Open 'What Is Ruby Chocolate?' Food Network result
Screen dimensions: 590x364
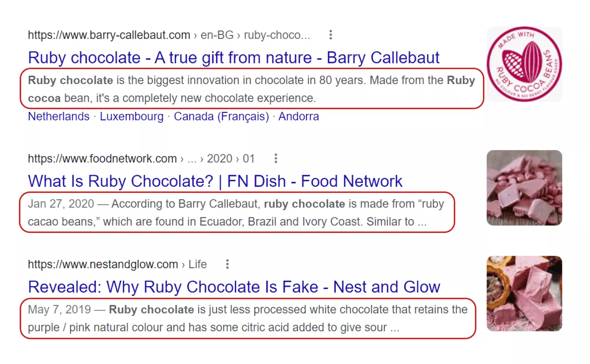(215, 181)
